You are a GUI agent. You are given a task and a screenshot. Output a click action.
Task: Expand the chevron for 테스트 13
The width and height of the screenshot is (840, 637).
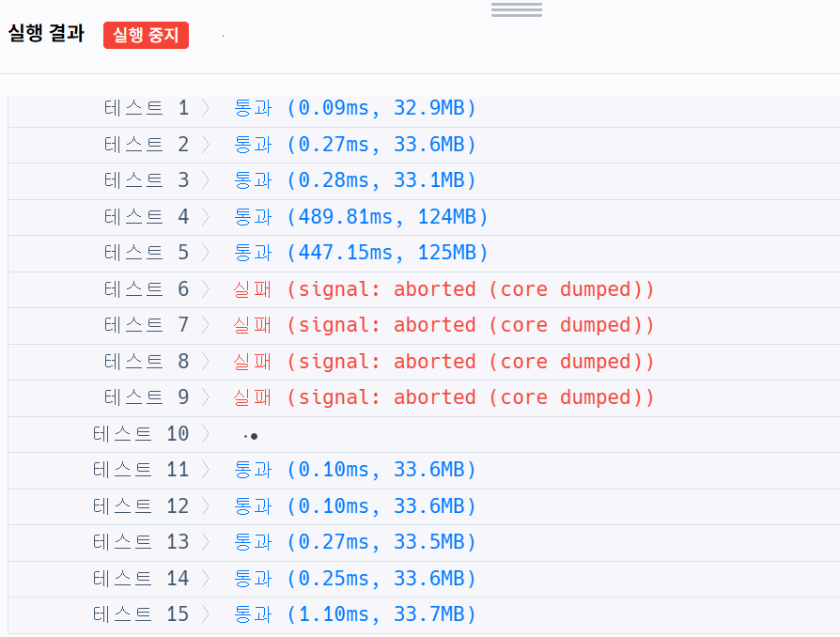click(x=206, y=542)
